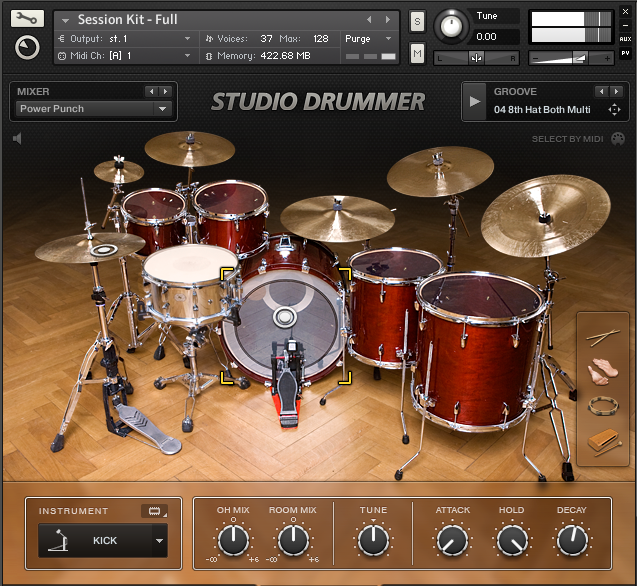This screenshot has height=586, width=637.
Task: Open the wrench instrument edit tool
Action: [27, 19]
